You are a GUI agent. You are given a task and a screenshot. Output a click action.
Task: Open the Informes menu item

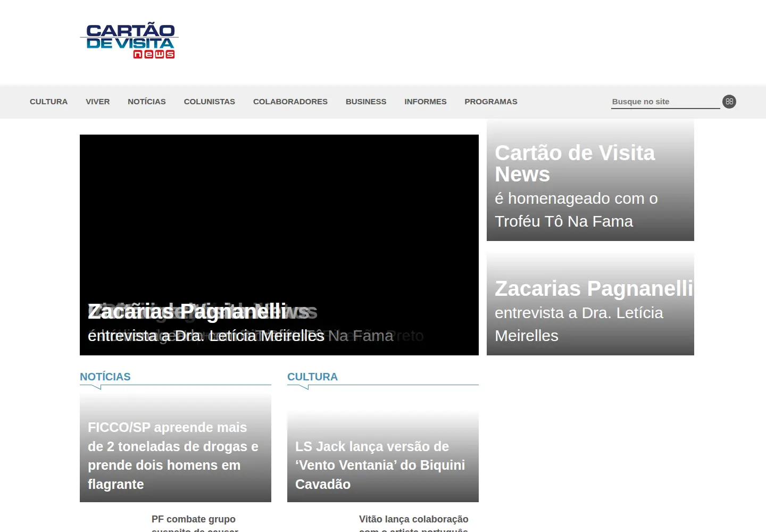[x=426, y=102]
